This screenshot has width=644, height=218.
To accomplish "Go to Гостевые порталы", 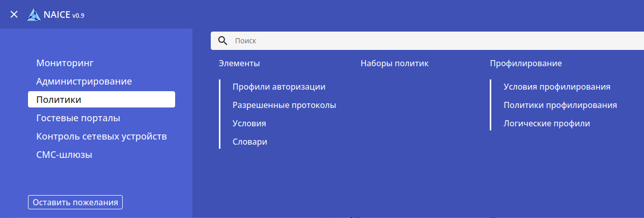I will [x=78, y=118].
